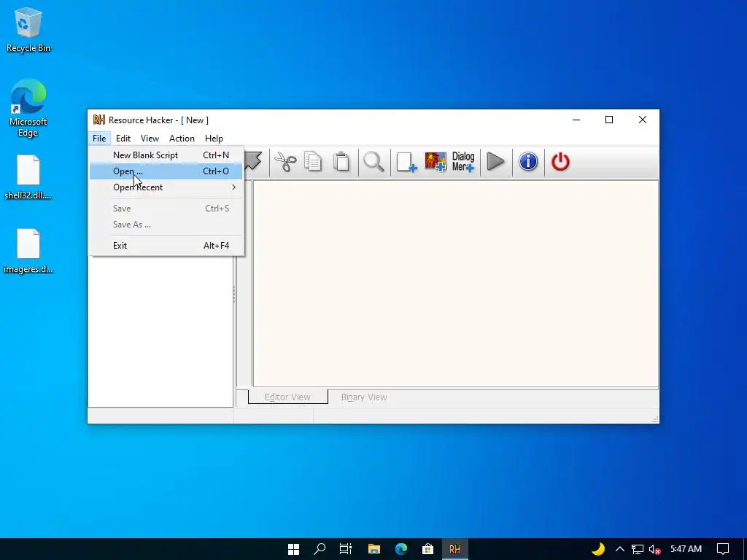Click the partially hidden save-as toolbar icon
The image size is (747, 560).
click(253, 161)
